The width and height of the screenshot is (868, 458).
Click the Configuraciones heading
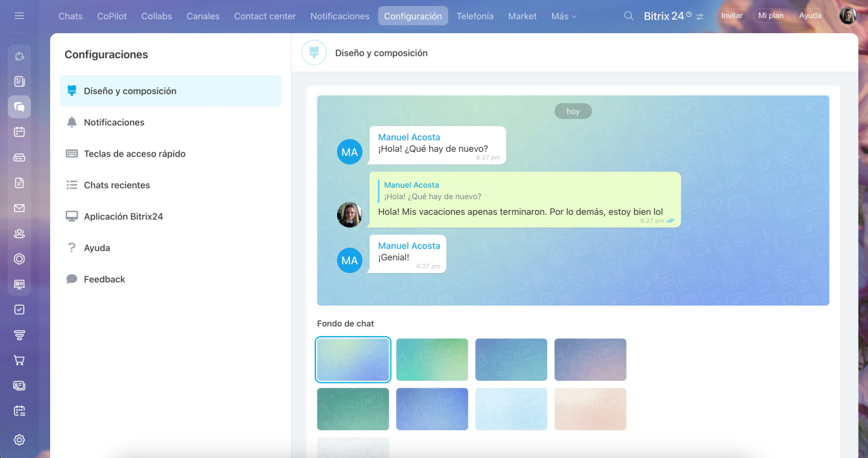(106, 54)
